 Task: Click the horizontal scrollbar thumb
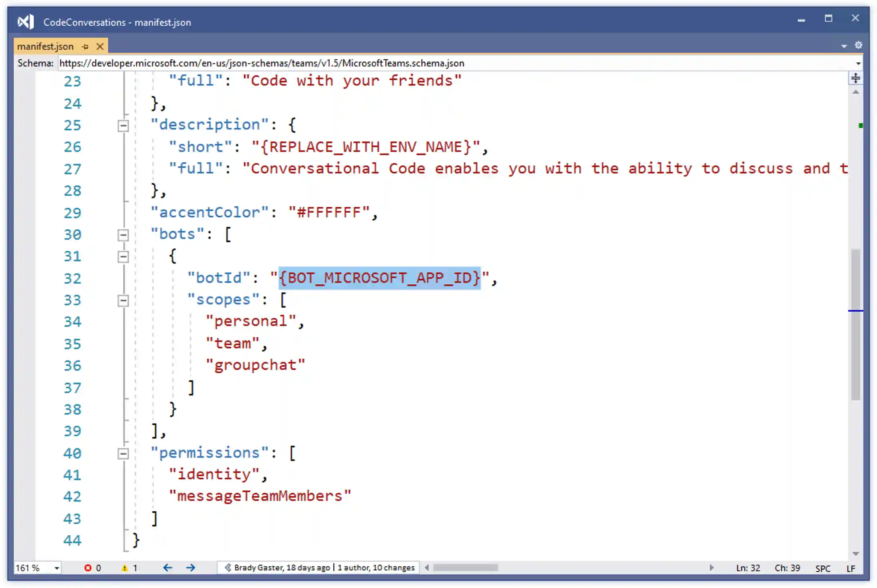point(465,568)
